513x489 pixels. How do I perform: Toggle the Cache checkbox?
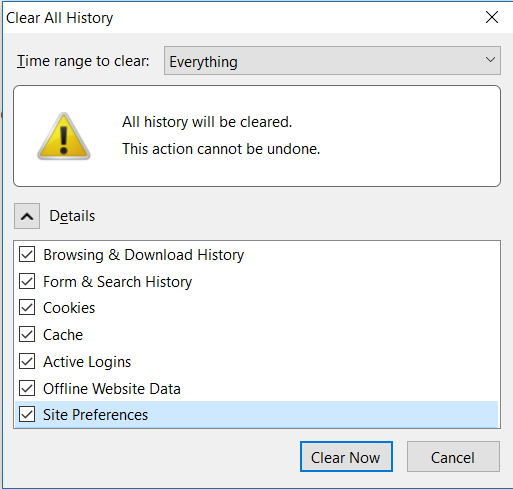(27, 335)
